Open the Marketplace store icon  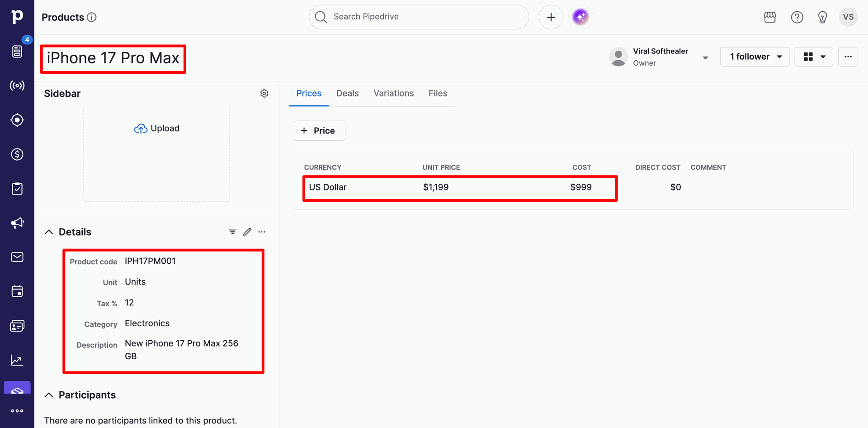pyautogui.click(x=770, y=17)
